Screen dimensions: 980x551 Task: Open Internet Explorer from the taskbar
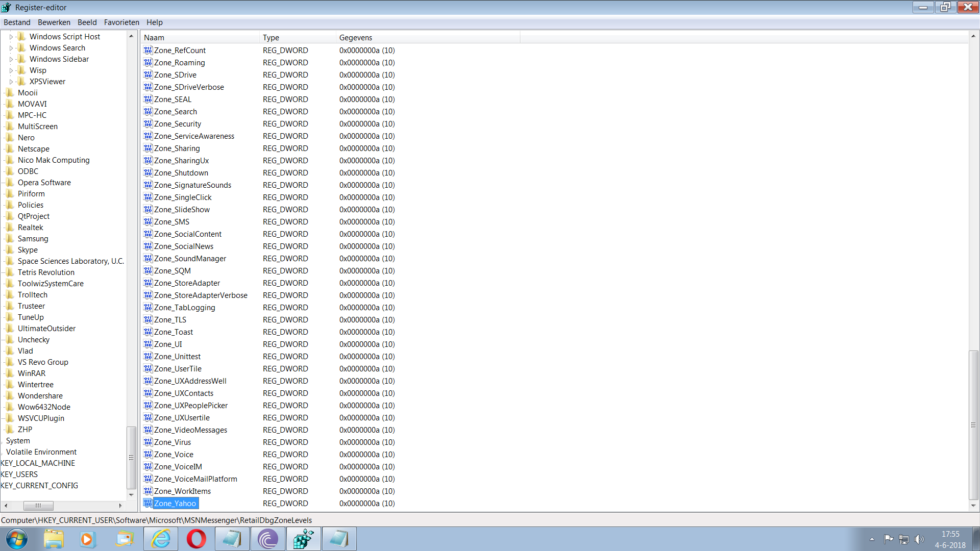161,539
